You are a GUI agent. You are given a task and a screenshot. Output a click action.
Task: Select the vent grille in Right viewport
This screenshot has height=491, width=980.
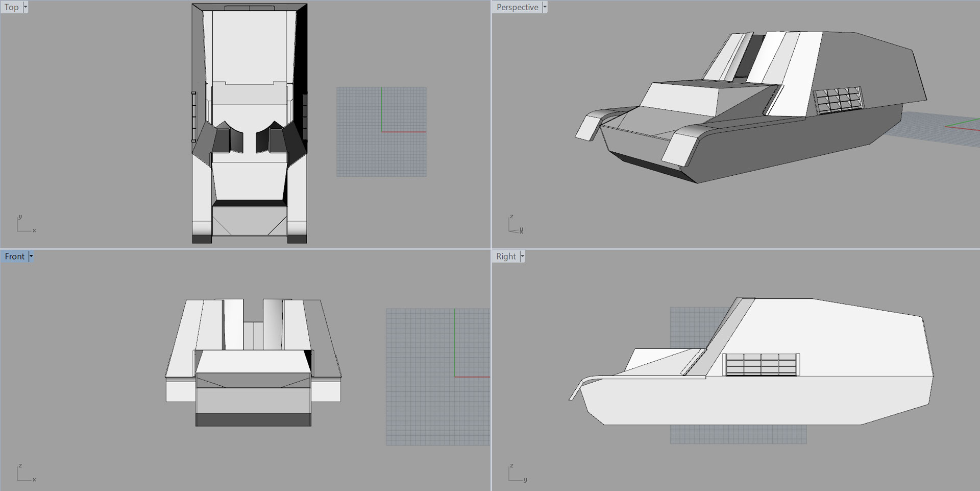click(761, 364)
